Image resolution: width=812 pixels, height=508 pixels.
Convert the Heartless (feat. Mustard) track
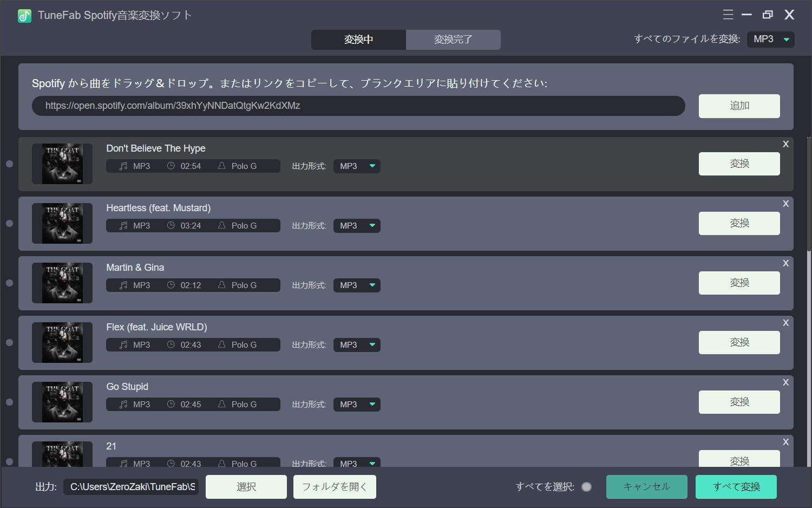point(739,223)
